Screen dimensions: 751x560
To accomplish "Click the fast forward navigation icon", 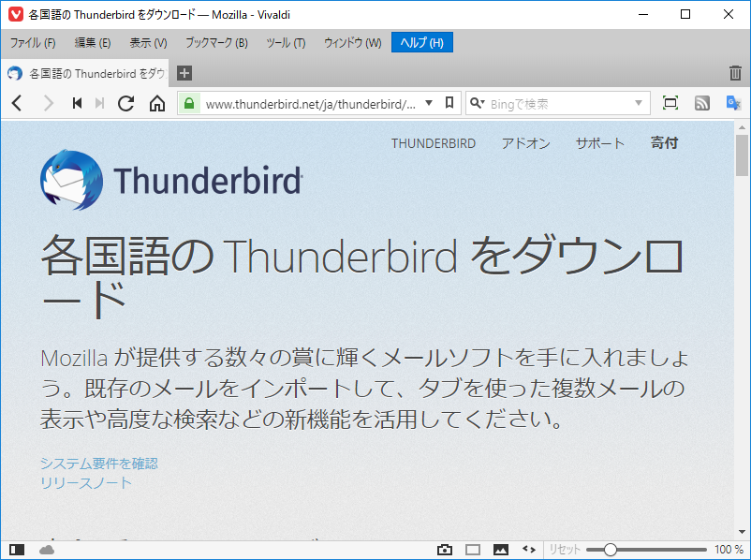I will tap(99, 103).
